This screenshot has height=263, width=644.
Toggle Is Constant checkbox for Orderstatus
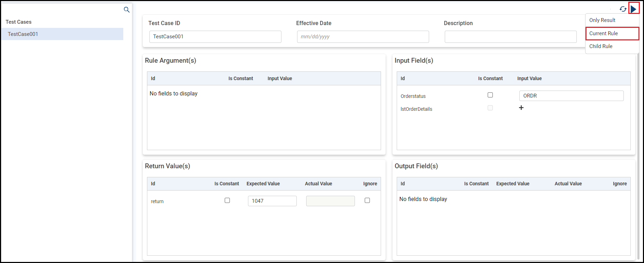(x=490, y=95)
